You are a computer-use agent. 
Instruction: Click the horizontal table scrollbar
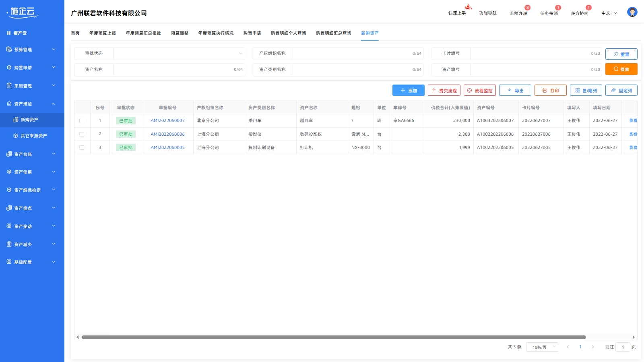pyautogui.click(x=334, y=337)
